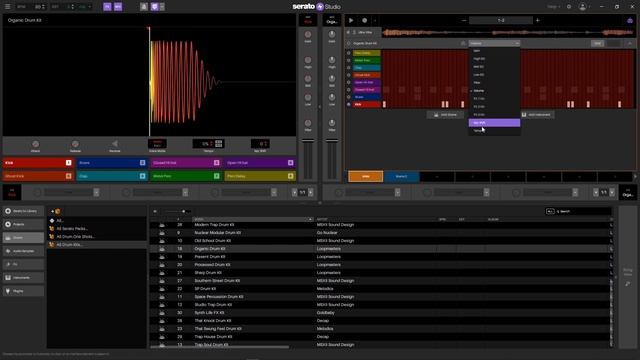640x360 pixels.
Task: Click the second purple toolbar button
Action: 118,7
